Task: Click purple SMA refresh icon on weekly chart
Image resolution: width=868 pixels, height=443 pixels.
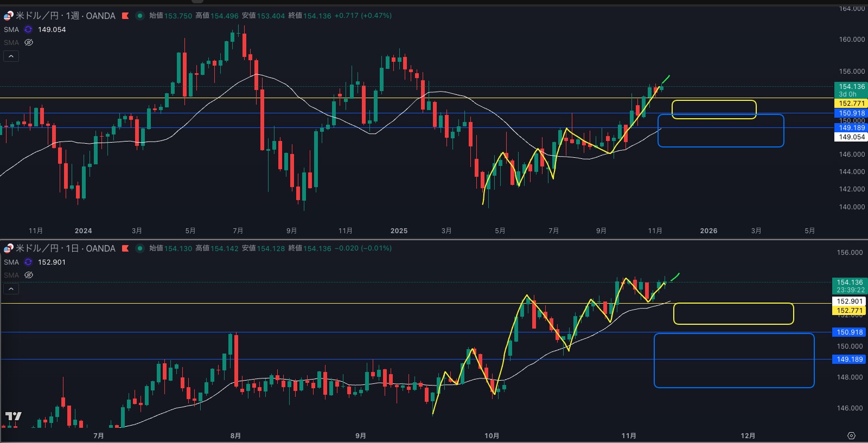Action: pyautogui.click(x=28, y=30)
